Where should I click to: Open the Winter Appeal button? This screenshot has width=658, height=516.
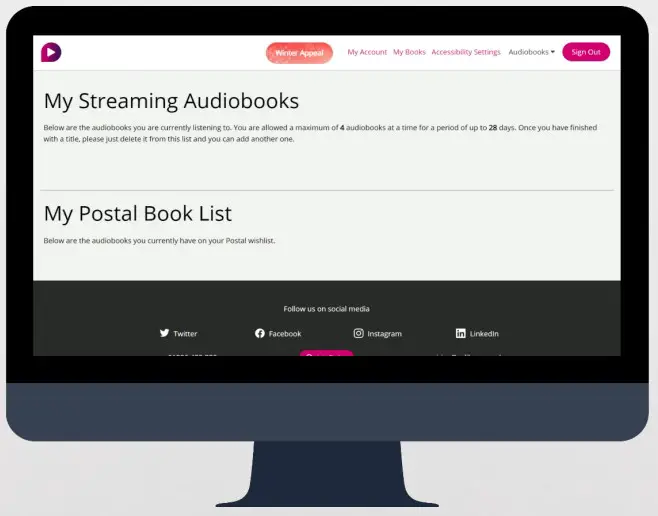tap(299, 53)
